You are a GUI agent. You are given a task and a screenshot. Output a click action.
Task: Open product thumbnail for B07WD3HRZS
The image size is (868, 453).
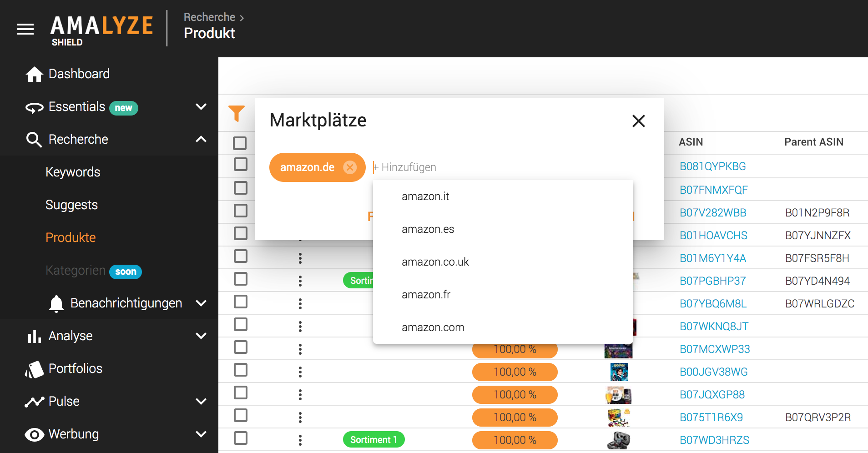point(619,440)
